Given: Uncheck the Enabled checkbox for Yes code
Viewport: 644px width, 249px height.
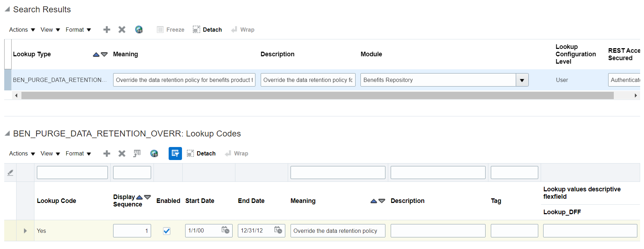Looking at the screenshot, I should point(167,231).
